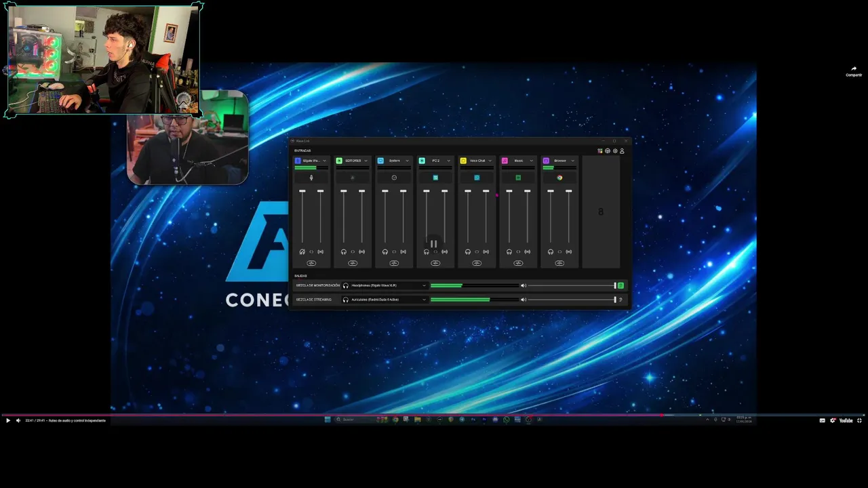Click the Chrome icon in the Browser channel

coord(559,178)
